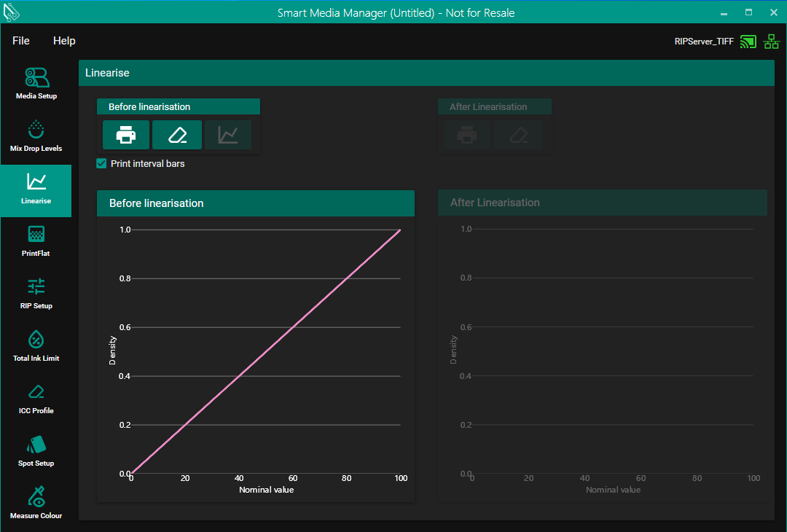Click the measure button under Before linearisation
Screen dimensions: 787x532
point(177,135)
